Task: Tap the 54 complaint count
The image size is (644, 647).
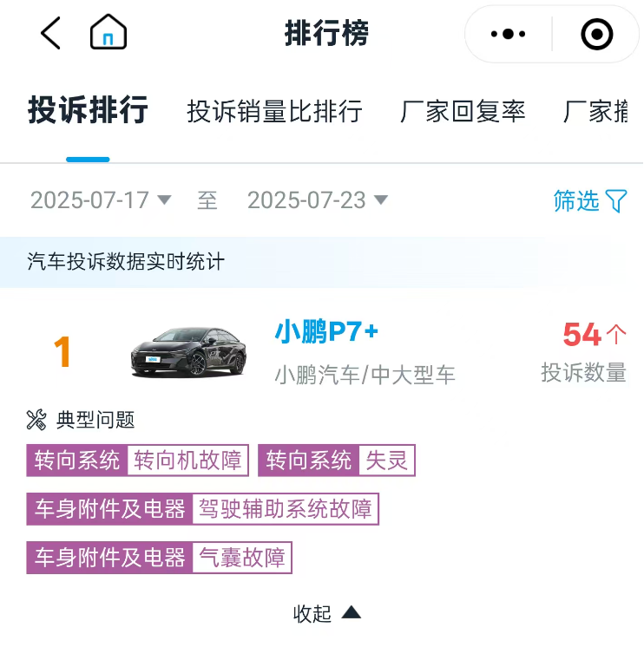Action: pyautogui.click(x=583, y=334)
